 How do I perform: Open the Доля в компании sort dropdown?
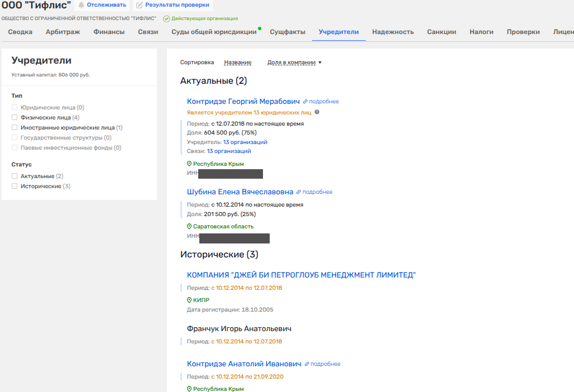click(x=294, y=62)
